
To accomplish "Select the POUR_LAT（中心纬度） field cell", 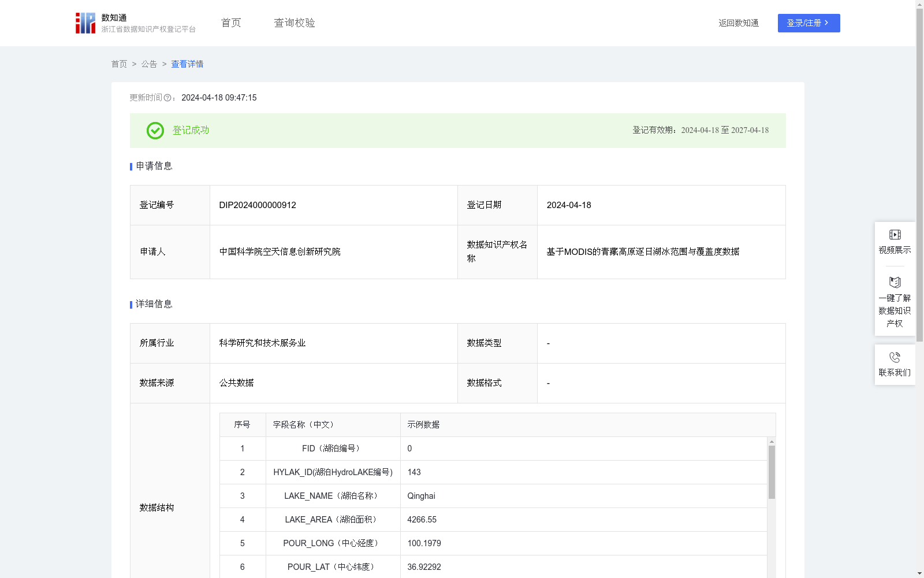I will (333, 567).
